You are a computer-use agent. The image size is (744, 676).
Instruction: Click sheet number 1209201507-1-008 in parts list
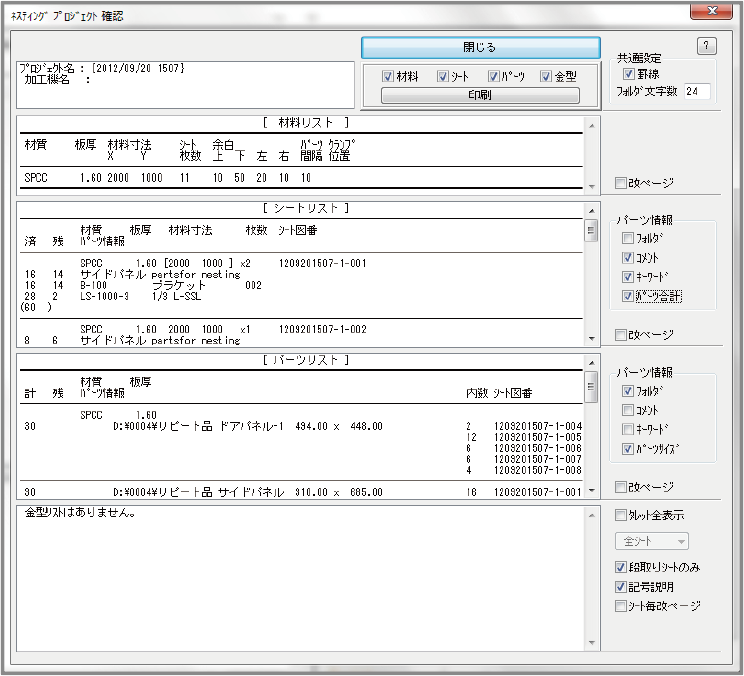click(x=538, y=470)
